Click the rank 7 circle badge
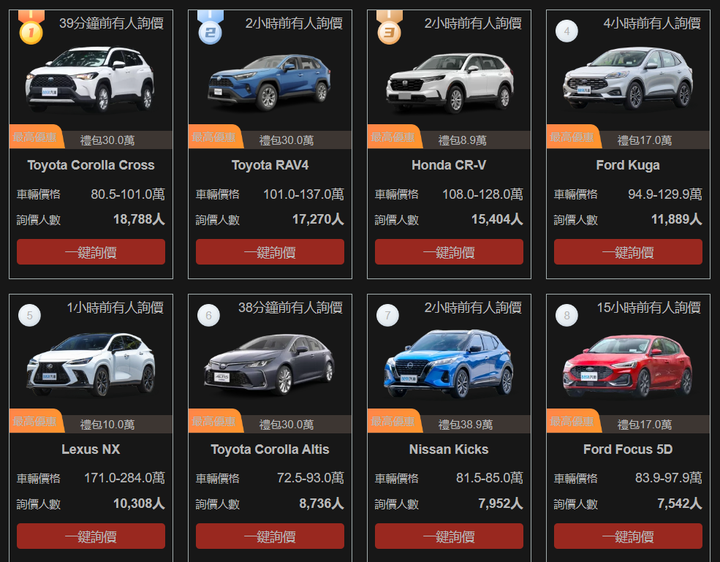The image size is (720, 562). tap(388, 315)
